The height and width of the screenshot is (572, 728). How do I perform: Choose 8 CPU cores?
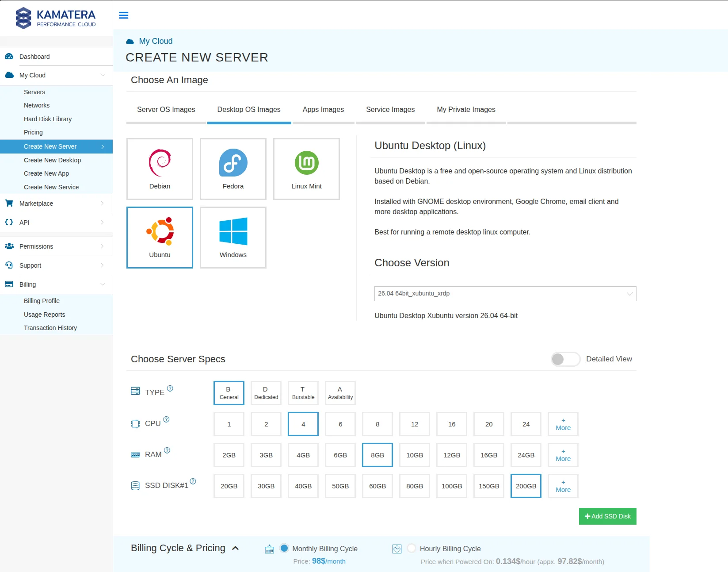click(x=377, y=424)
